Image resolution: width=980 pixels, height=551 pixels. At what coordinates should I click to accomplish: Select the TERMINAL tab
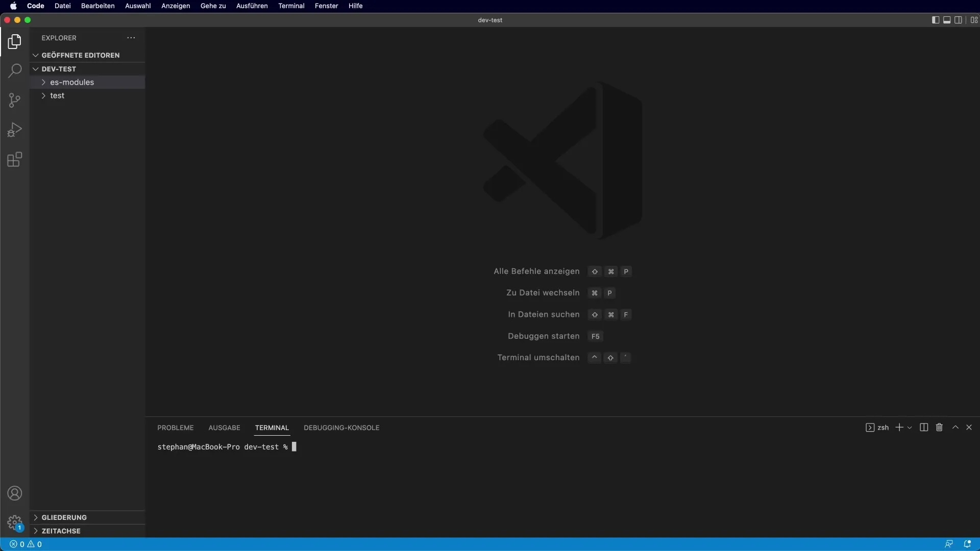272,428
